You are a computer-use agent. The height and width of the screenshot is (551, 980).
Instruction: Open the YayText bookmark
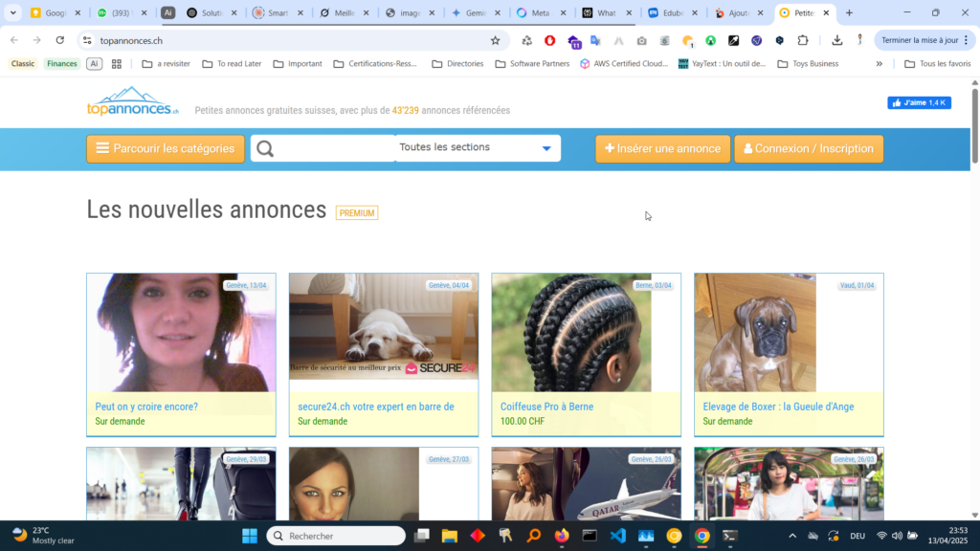(722, 64)
